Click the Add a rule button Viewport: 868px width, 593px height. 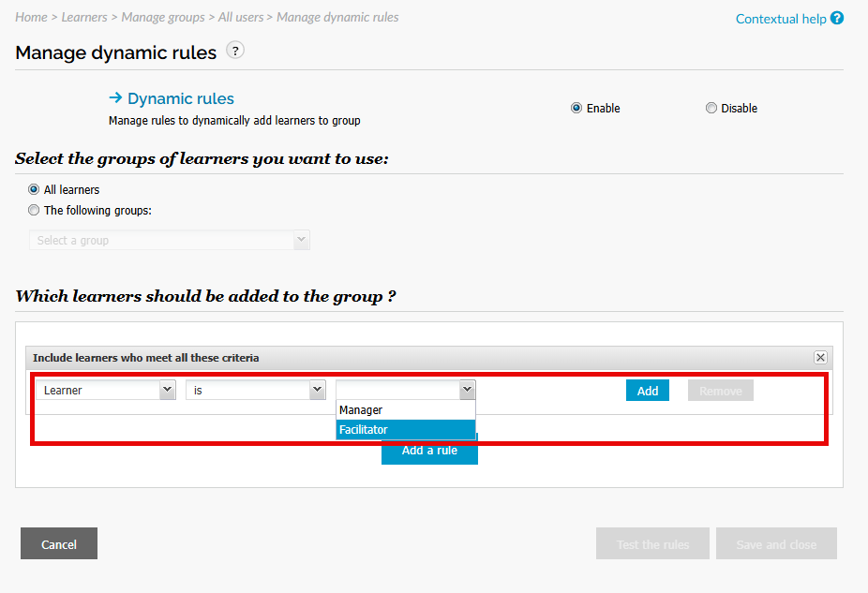(x=429, y=452)
